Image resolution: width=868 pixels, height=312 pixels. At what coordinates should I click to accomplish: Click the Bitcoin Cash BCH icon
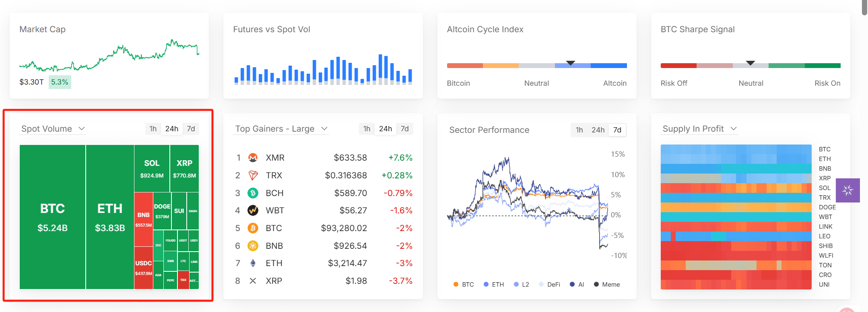[253, 193]
